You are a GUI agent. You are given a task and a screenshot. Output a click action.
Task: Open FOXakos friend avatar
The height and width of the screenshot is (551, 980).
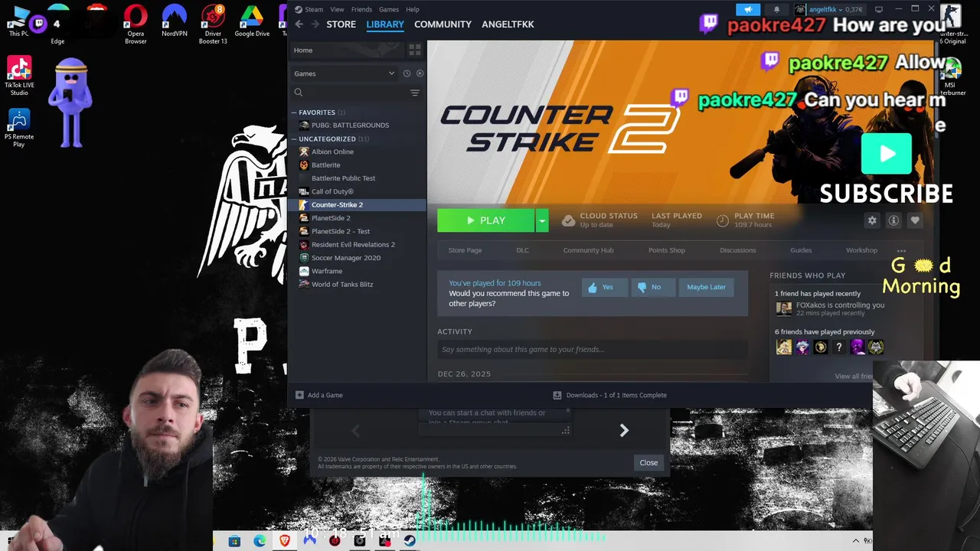point(784,308)
